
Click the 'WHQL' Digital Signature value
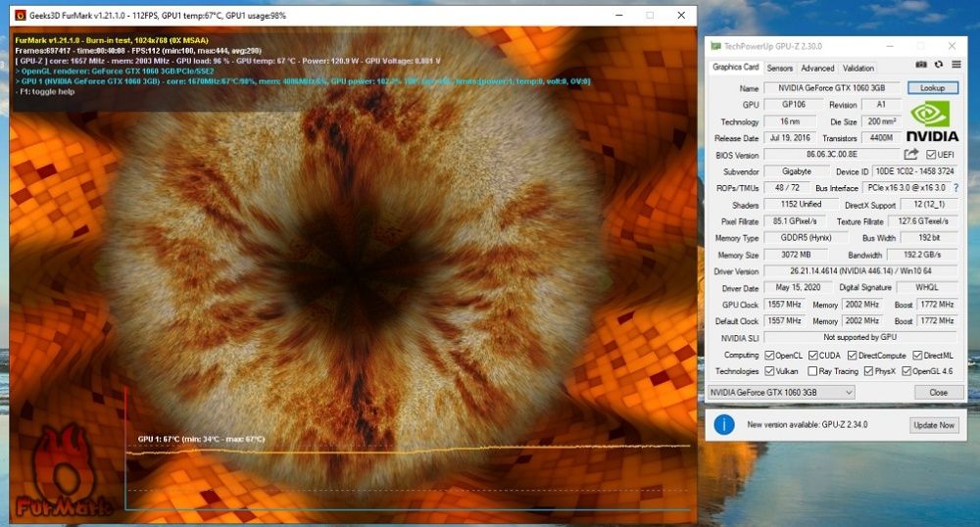(927, 287)
